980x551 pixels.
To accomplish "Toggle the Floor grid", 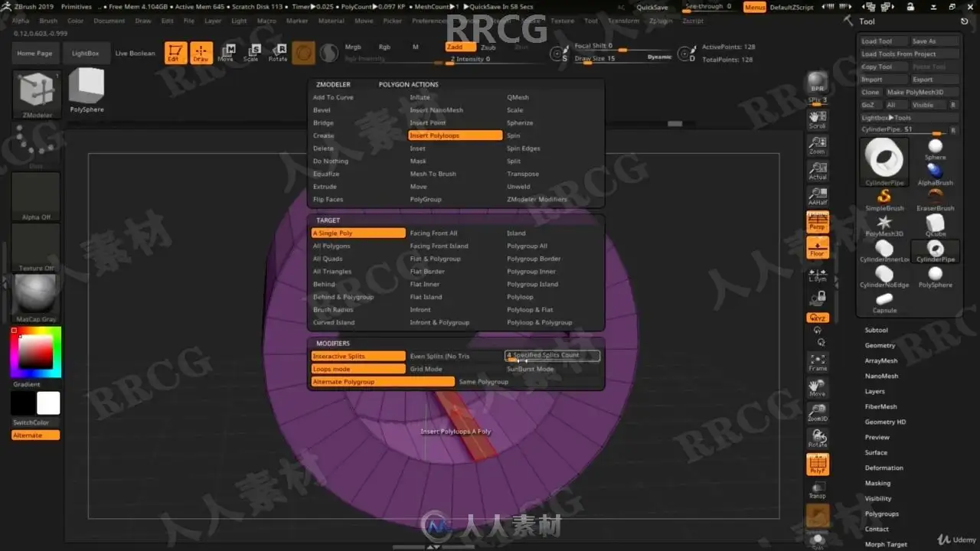I will (818, 247).
